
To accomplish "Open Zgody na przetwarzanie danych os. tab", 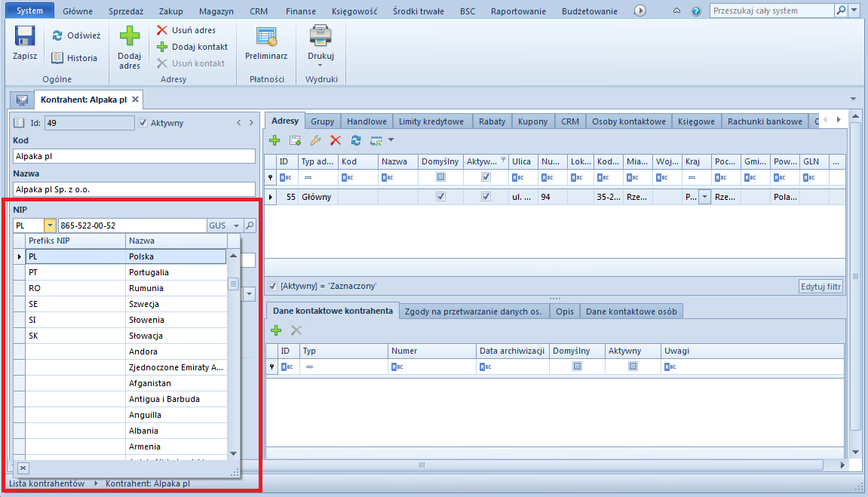I will [474, 311].
